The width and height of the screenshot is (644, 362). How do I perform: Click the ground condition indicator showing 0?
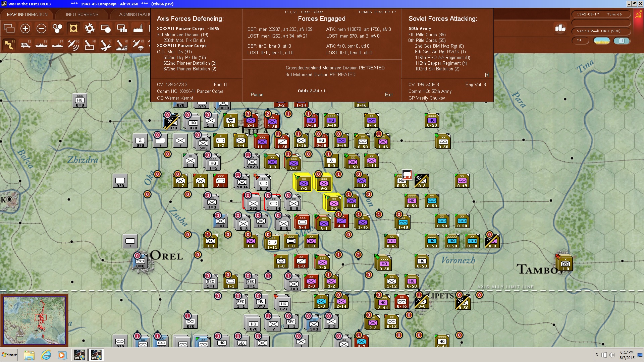pyautogui.click(x=622, y=41)
